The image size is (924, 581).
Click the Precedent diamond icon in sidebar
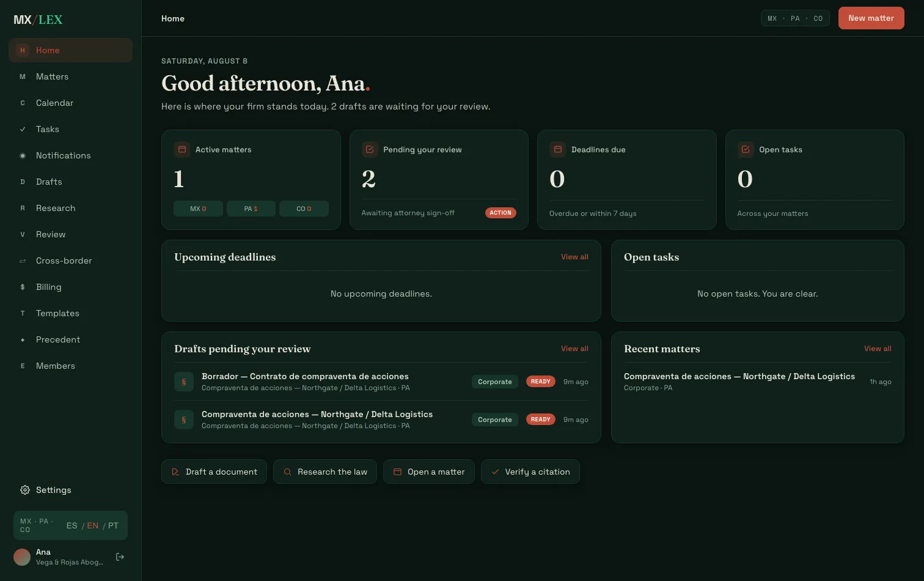[23, 339]
